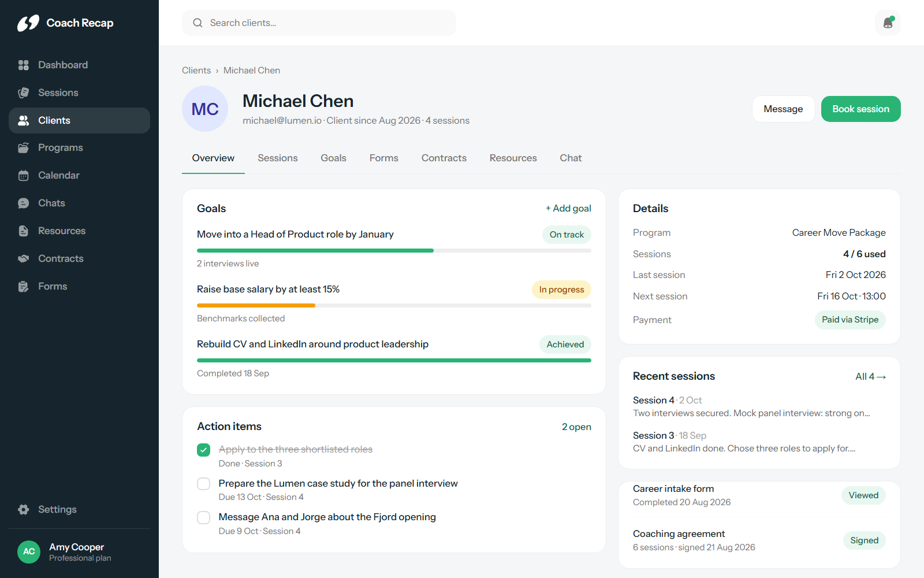Click the 'Paid via Stripe' badge

point(850,320)
